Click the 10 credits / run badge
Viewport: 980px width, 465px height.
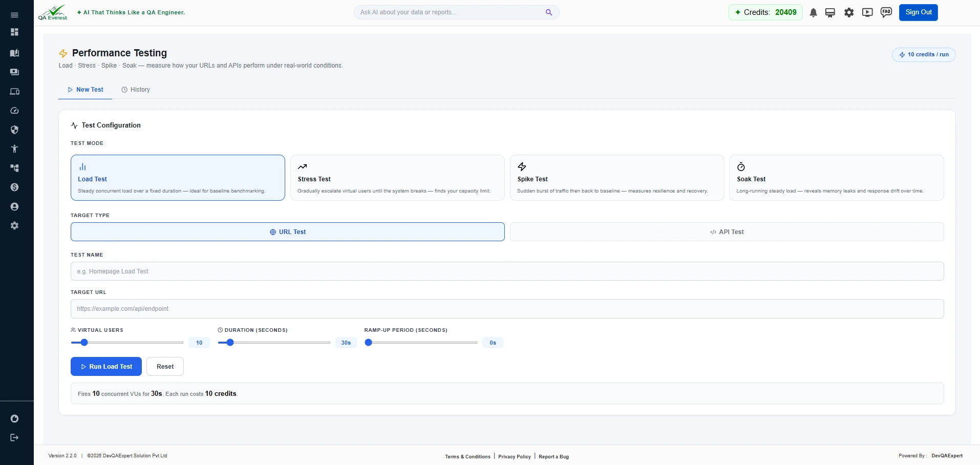pos(924,55)
